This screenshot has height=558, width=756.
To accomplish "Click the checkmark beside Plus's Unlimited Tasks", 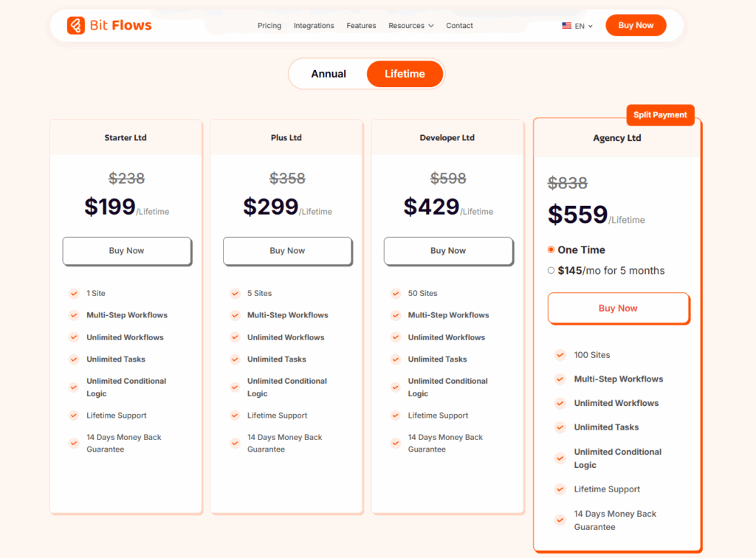I will [x=235, y=359].
